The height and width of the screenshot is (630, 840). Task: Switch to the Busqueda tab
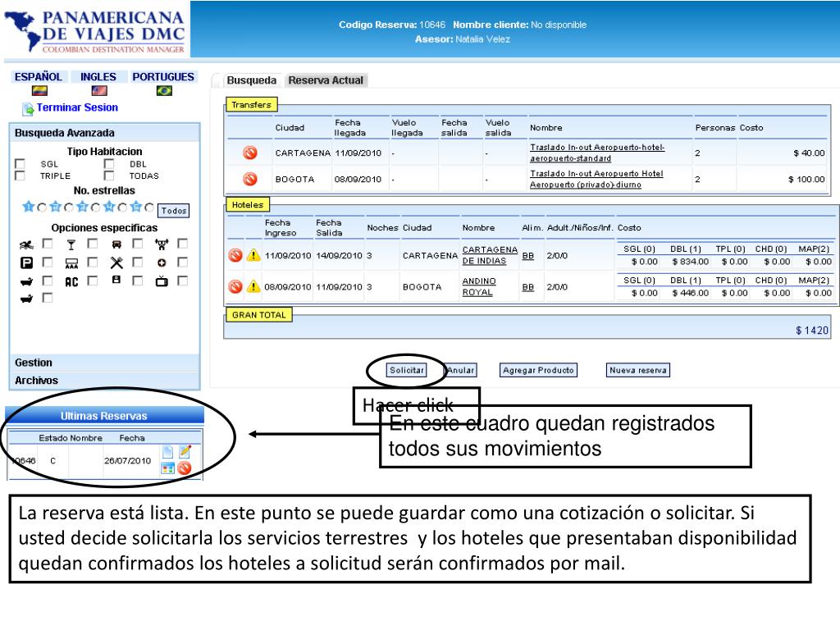coord(251,80)
